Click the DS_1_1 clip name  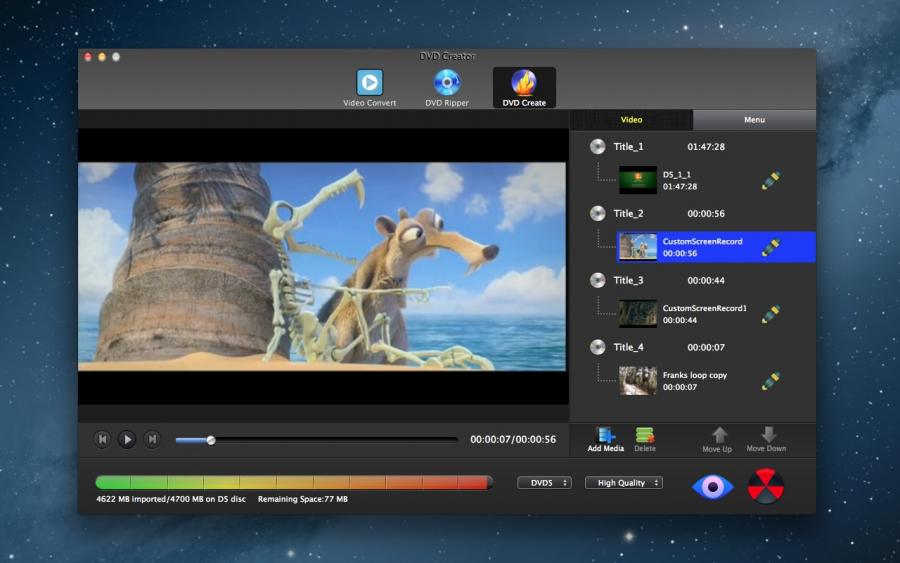677,174
